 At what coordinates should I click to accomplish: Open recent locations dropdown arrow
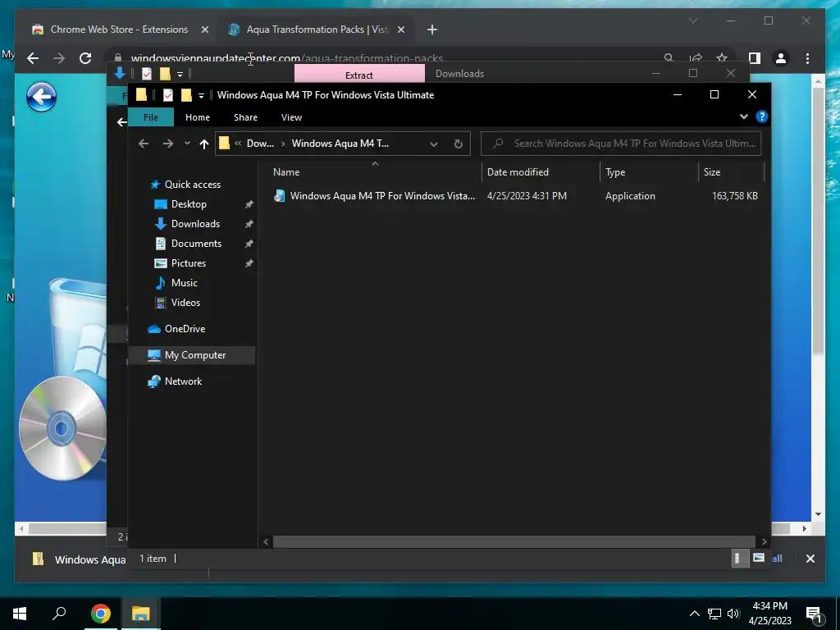click(x=187, y=144)
